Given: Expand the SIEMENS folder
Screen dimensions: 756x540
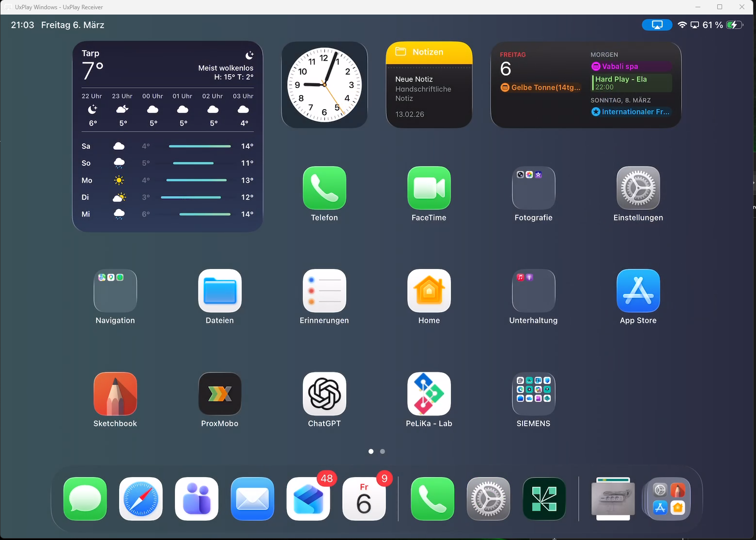Looking at the screenshot, I should coord(533,394).
